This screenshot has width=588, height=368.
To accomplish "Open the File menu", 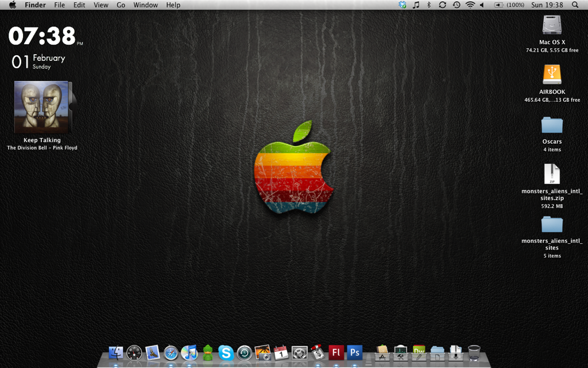I will pos(59,5).
